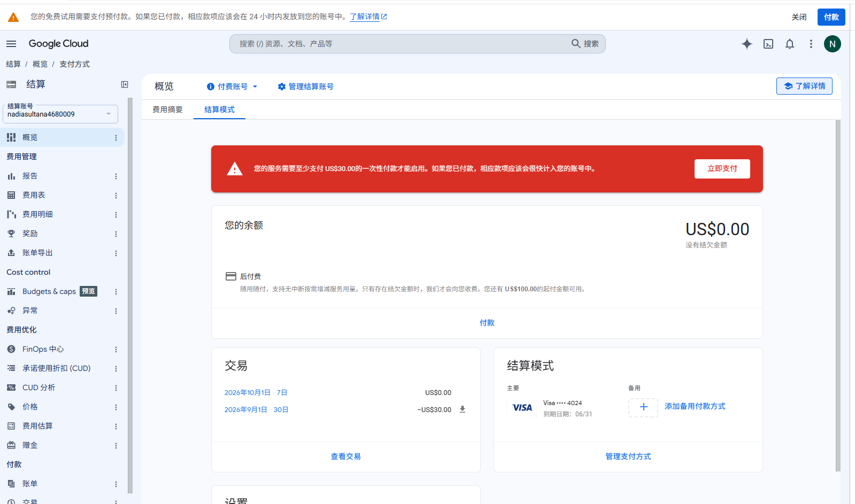Go to 概览 in the breadcrumb
Screen dimensions: 855x504
[x=40, y=64]
